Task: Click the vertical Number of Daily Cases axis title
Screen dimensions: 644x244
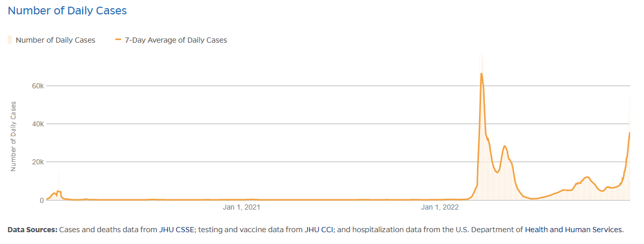Action: [x=13, y=136]
